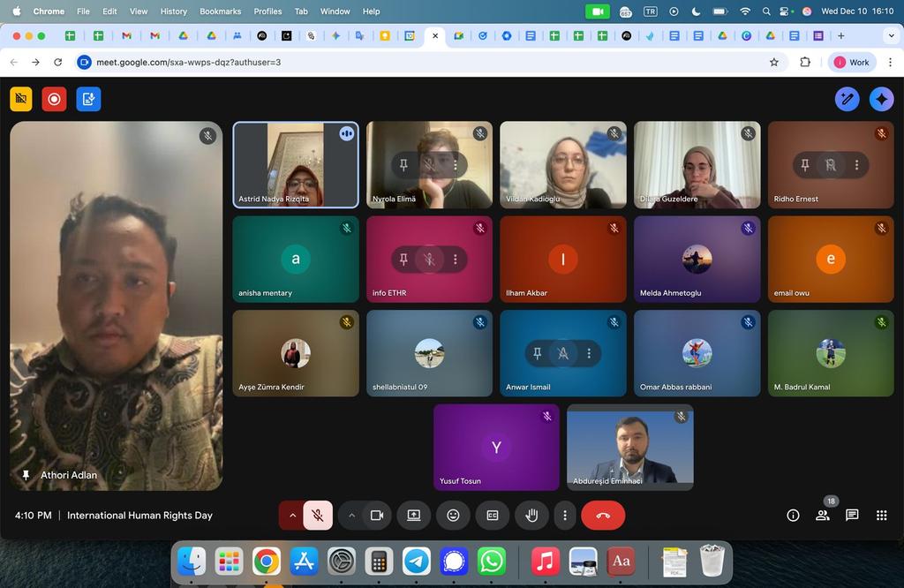Unmute your microphone in Meet
Image resolution: width=904 pixels, height=588 pixels.
click(x=318, y=516)
